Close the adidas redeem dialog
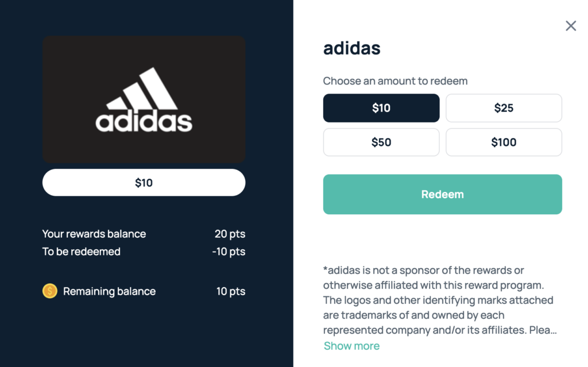This screenshot has width=588, height=367. coord(571,26)
